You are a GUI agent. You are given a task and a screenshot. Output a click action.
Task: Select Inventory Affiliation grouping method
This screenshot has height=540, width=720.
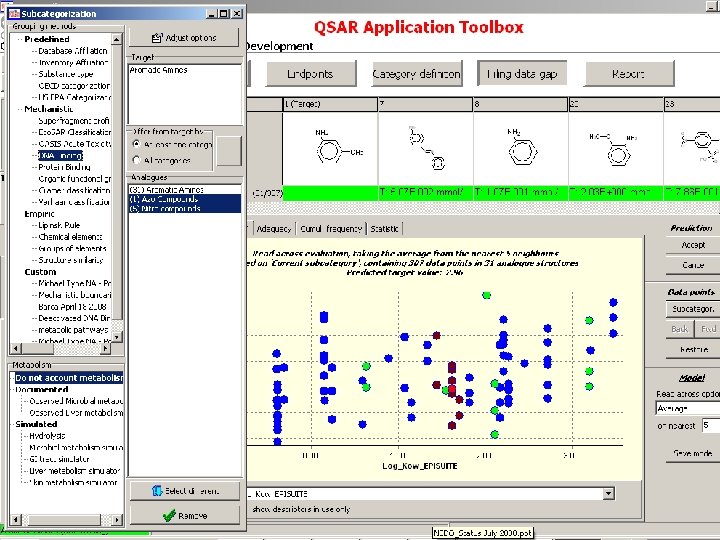click(73, 62)
